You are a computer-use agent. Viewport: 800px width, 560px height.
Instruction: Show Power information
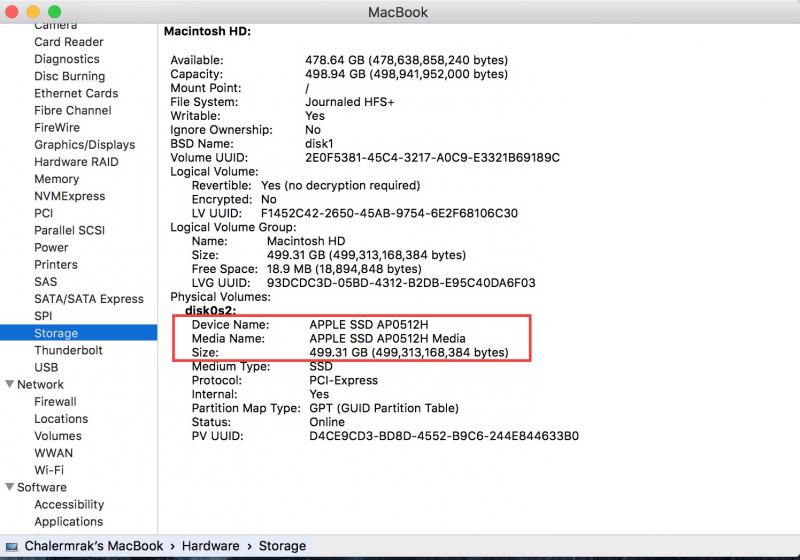51,247
